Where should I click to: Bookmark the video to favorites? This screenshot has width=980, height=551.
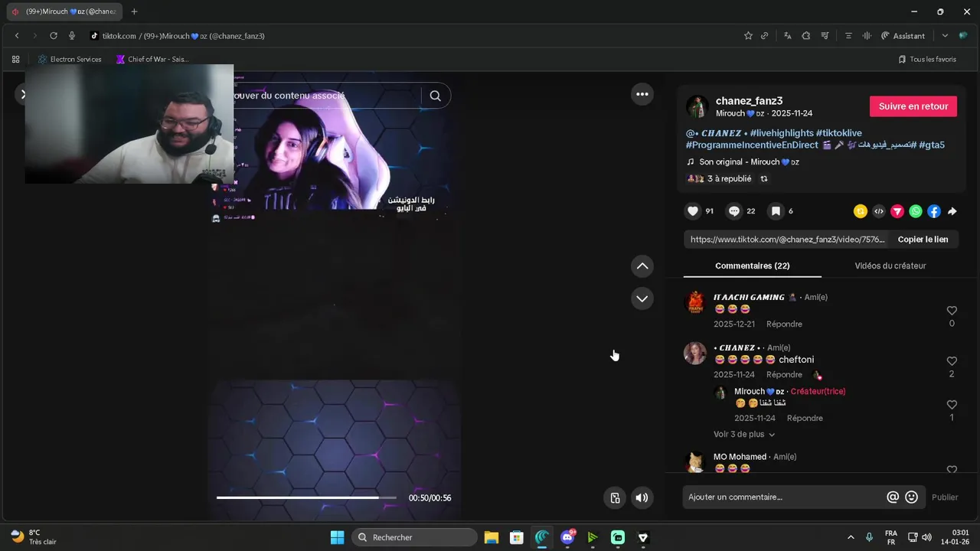point(776,211)
